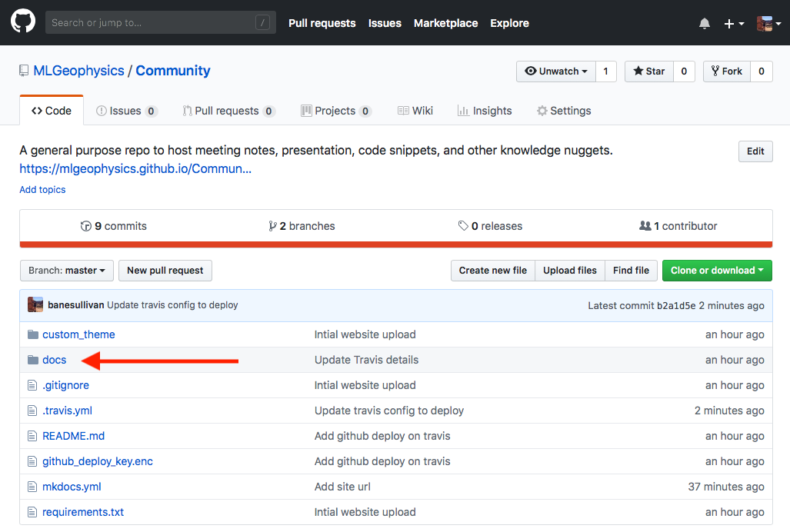Open the docs folder

pos(55,360)
